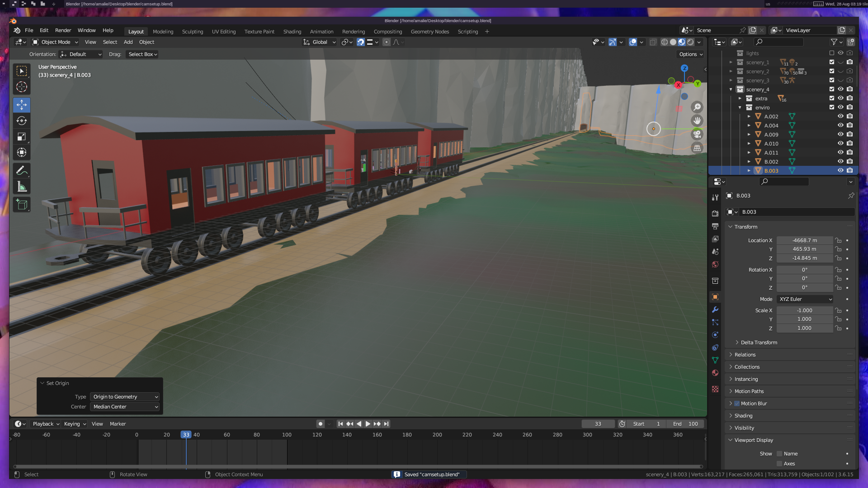Open Set Origin Type dropdown
The image size is (868, 488).
(x=125, y=397)
